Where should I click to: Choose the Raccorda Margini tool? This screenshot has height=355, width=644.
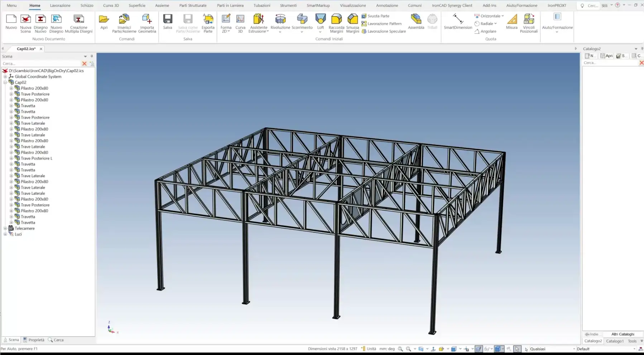coord(336,23)
